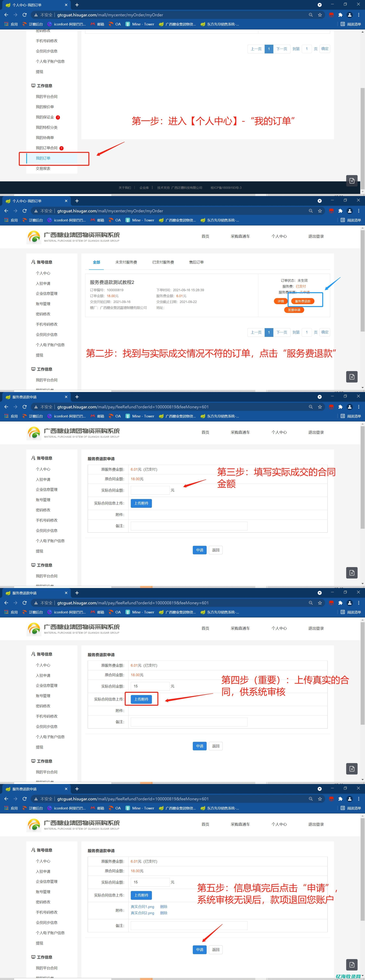This screenshot has height=980, width=365.
Task: Select the 全部 orders tab
Action: 97,262
